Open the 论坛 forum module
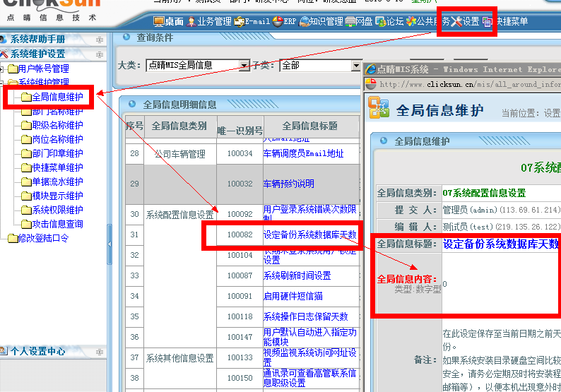The height and width of the screenshot is (392, 561). (390, 22)
